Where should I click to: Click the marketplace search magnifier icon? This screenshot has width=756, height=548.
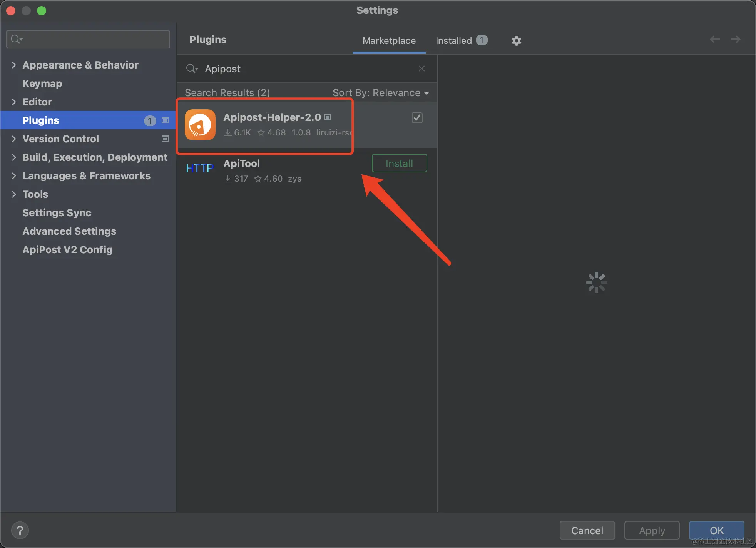click(x=191, y=69)
